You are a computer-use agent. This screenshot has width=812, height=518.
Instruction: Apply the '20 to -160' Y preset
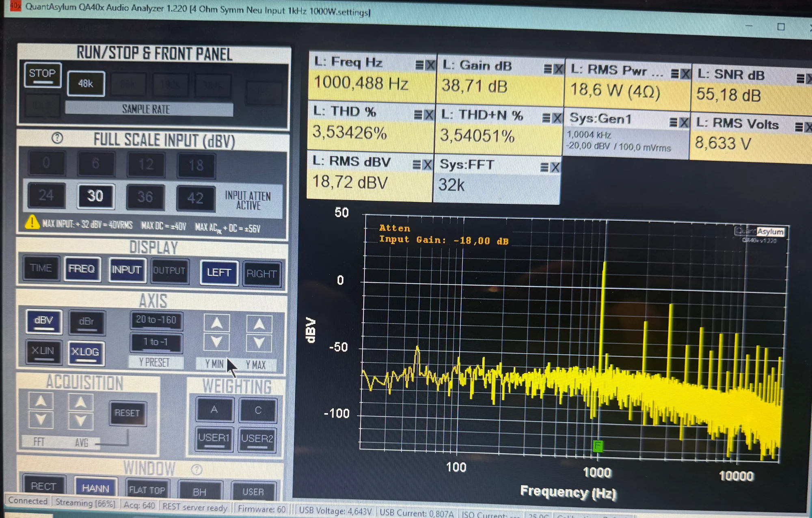pyautogui.click(x=157, y=320)
